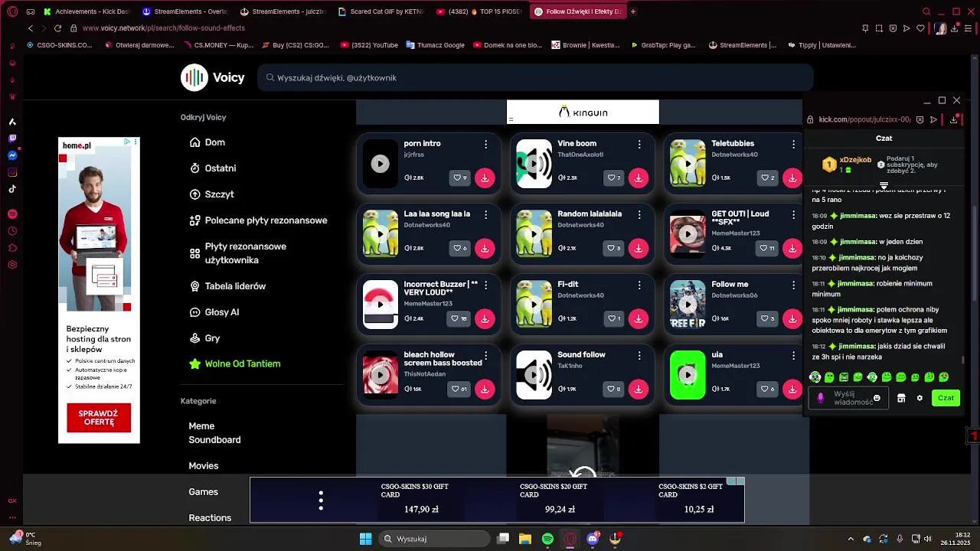Download the 'uia' sound
The height and width of the screenshot is (551, 980).
tap(792, 389)
